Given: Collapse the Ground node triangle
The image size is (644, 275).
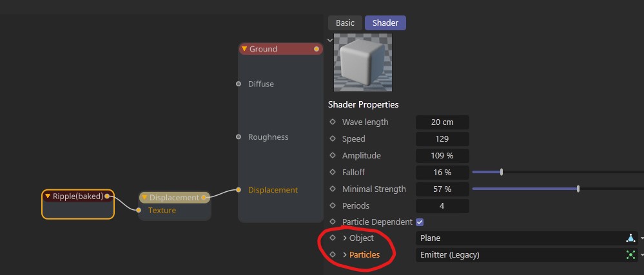Looking at the screenshot, I should pyautogui.click(x=244, y=49).
